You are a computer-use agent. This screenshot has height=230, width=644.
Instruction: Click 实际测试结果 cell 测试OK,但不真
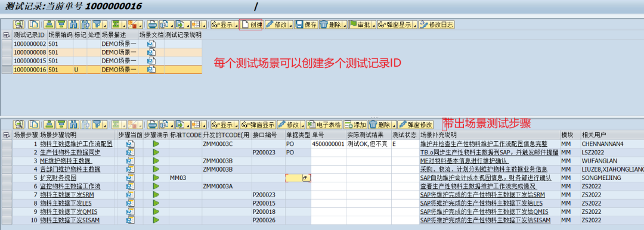coord(369,144)
